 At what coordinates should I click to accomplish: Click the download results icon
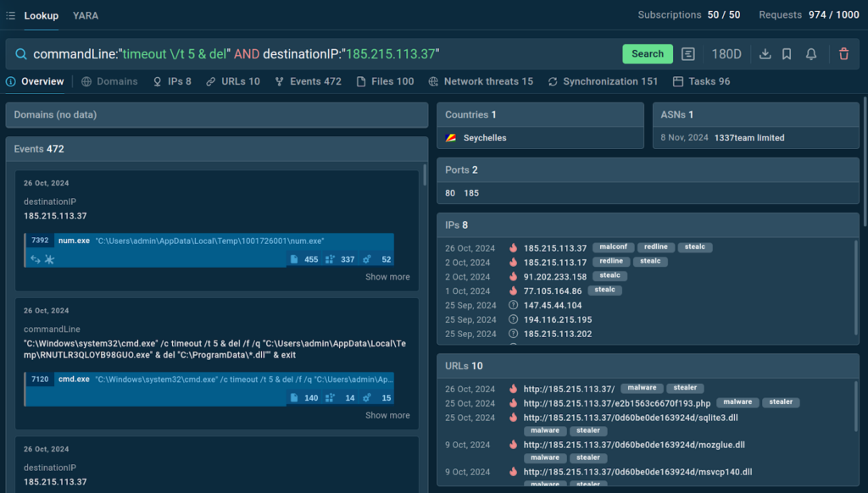coord(765,54)
